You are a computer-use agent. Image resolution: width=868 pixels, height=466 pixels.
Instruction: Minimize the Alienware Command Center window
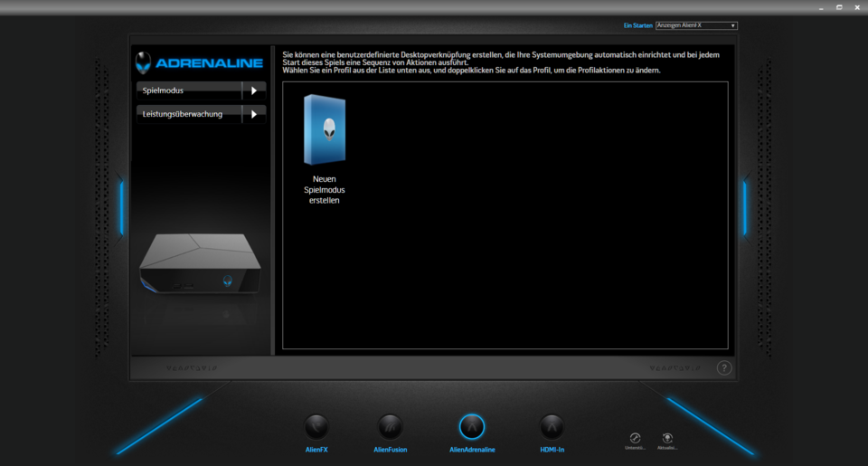(821, 8)
